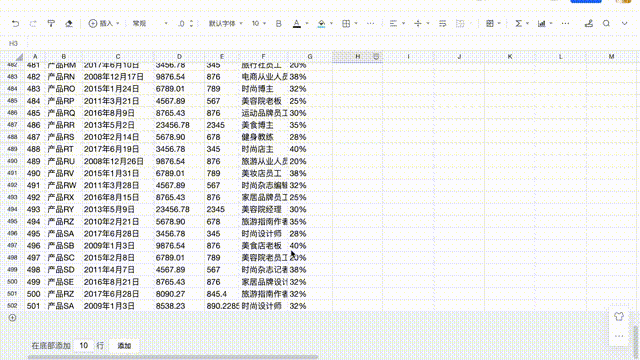Select column K header
The width and height of the screenshot is (640, 360).
(x=510, y=57)
